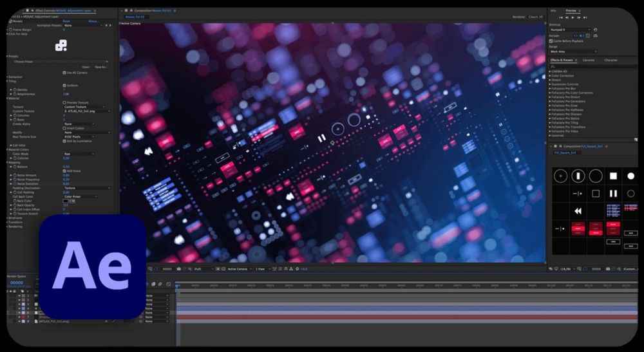The image size is (644, 352).
Task: Open the 1 View layout dropdown
Action: (x=261, y=269)
